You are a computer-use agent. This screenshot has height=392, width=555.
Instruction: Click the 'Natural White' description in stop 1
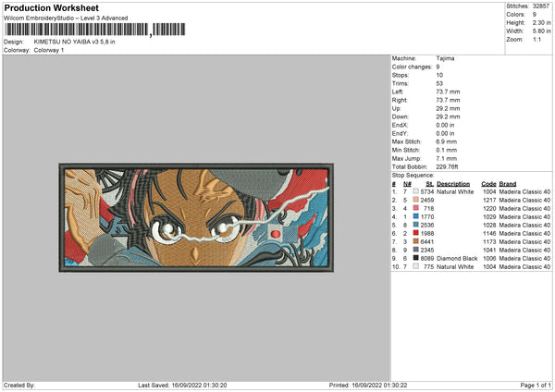point(455,192)
